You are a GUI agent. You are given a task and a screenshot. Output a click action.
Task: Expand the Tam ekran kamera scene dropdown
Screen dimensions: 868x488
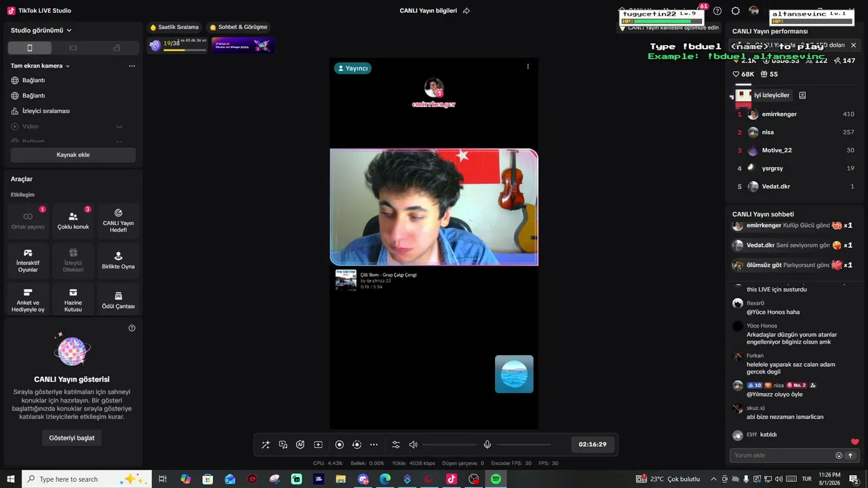tap(41, 66)
